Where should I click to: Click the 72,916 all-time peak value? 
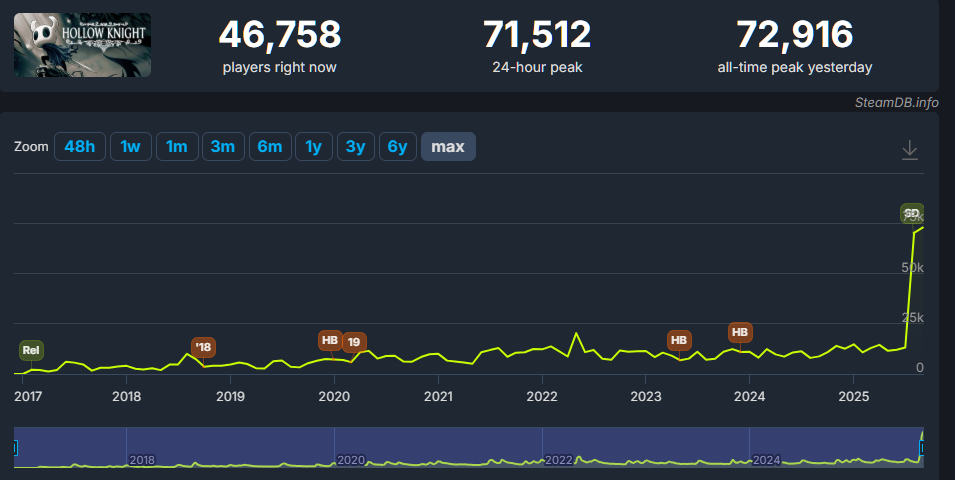795,35
